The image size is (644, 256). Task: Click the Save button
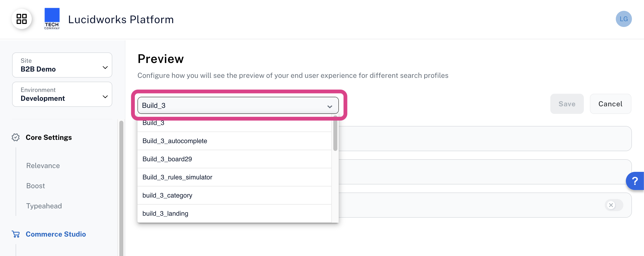coord(567,104)
